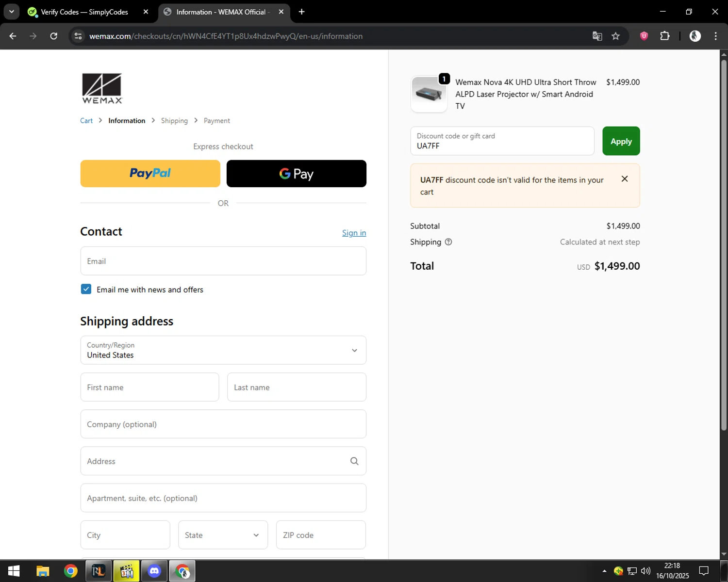The height and width of the screenshot is (582, 728).
Task: Open Discord from the taskbar
Action: click(x=154, y=571)
